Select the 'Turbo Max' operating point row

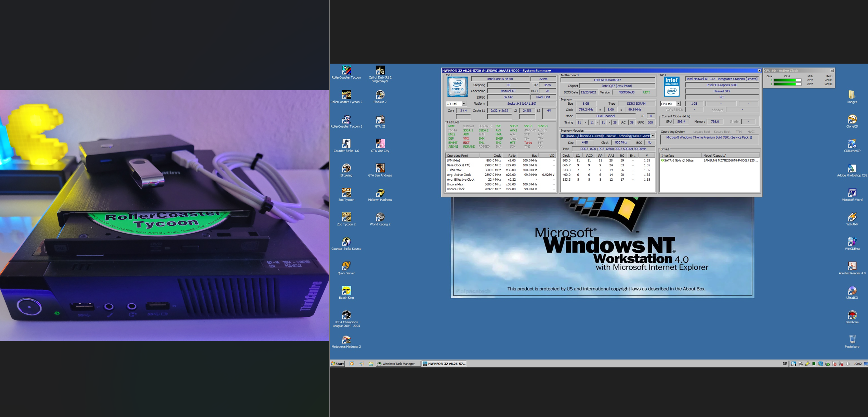[x=500, y=170]
